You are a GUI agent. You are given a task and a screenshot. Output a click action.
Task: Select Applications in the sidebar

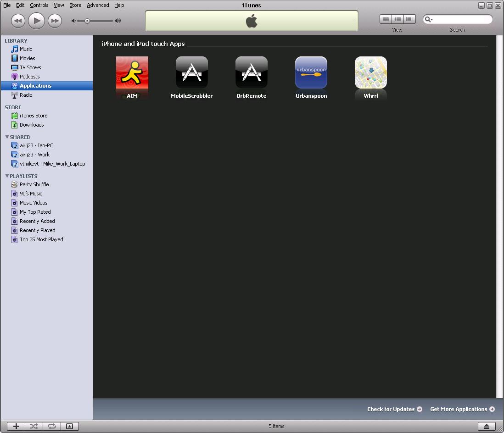click(x=47, y=86)
